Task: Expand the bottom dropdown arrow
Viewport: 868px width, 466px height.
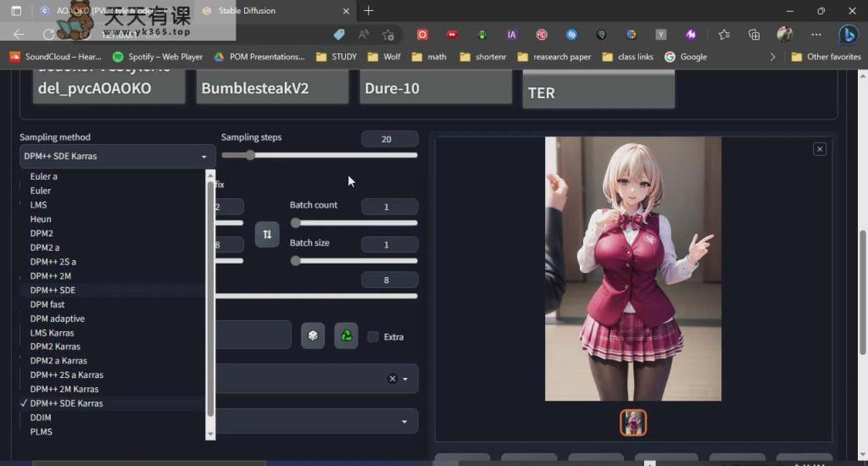Action: [404, 422]
